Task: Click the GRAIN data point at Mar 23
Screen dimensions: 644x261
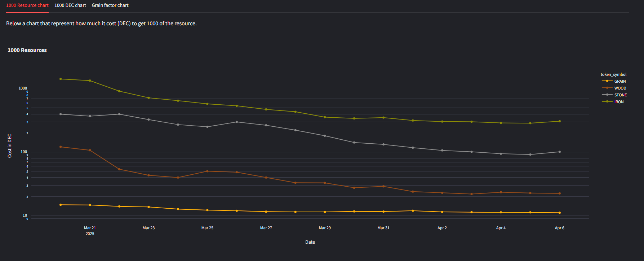Action: coord(148,207)
